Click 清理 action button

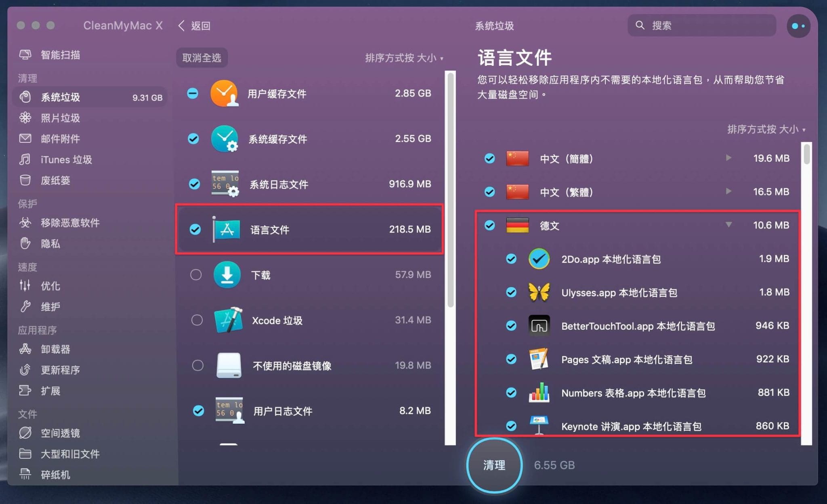click(495, 466)
